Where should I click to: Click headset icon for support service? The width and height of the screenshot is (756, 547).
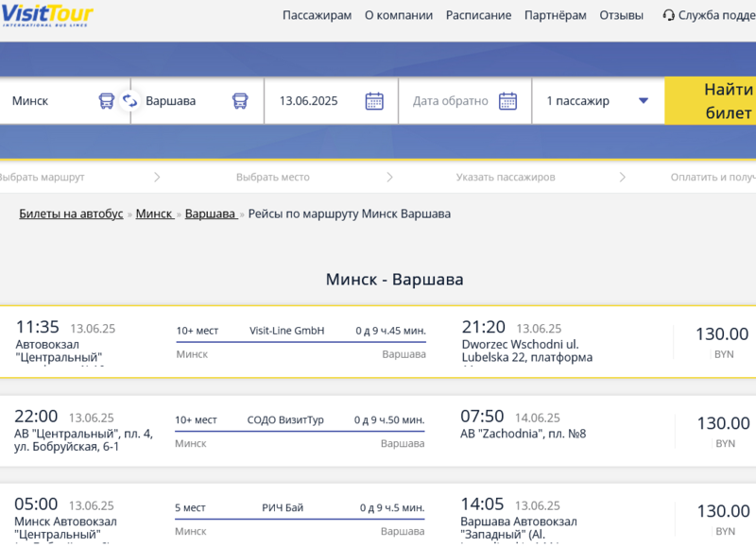pyautogui.click(x=669, y=15)
